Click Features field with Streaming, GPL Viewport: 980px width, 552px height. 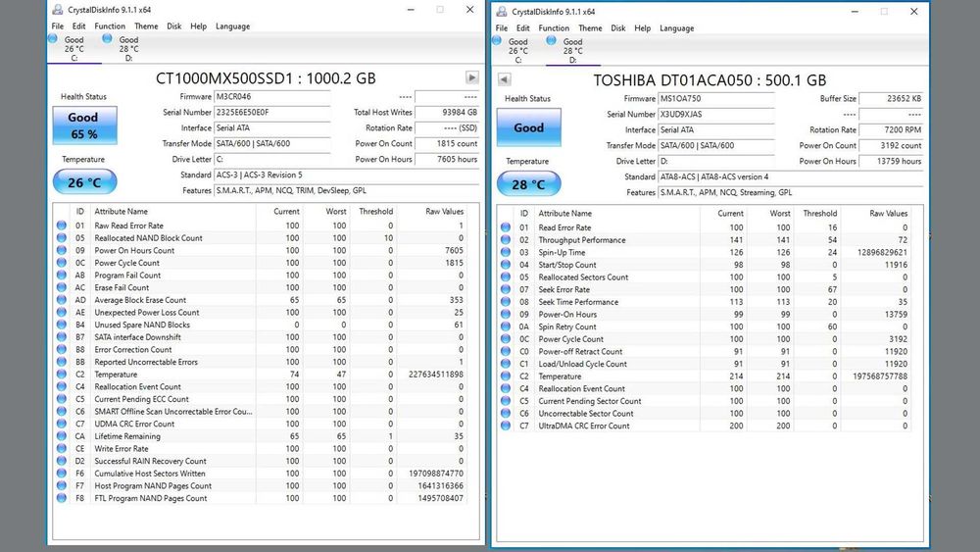(791, 192)
